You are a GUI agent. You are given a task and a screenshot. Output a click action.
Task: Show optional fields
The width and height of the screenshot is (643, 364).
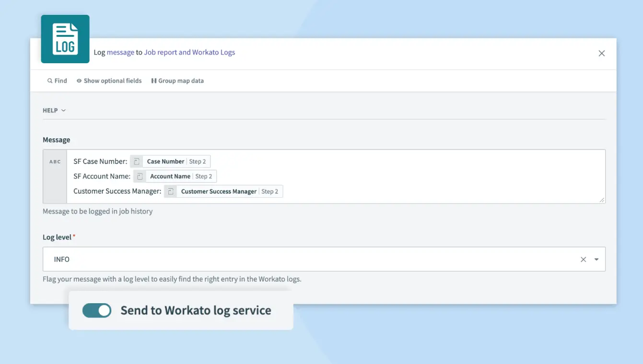[109, 81]
